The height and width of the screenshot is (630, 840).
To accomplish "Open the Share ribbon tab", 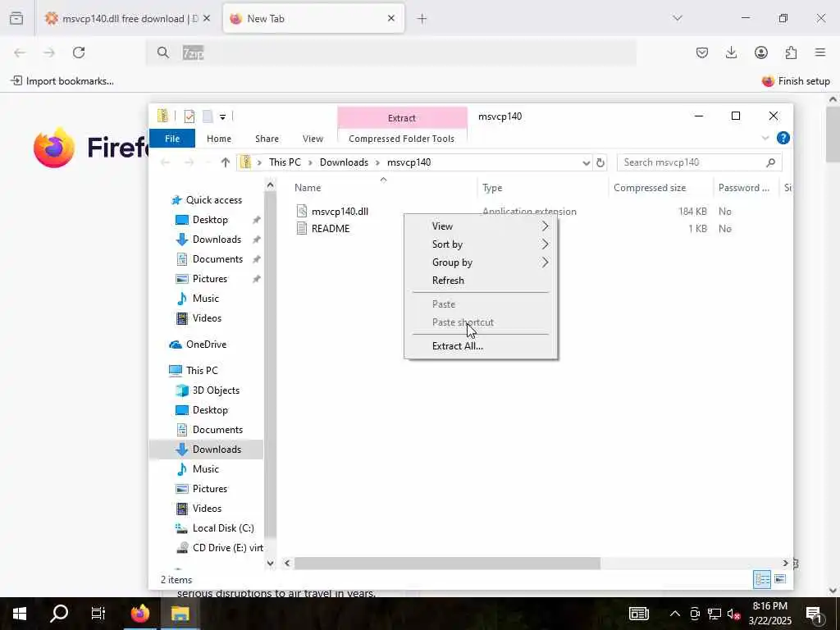I will click(267, 138).
